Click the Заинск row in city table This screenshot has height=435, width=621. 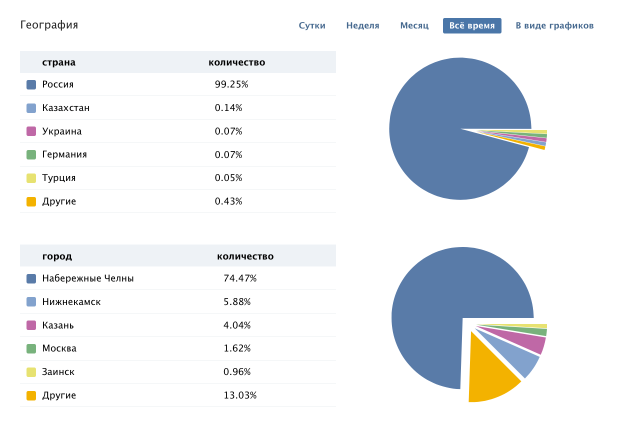(x=59, y=372)
